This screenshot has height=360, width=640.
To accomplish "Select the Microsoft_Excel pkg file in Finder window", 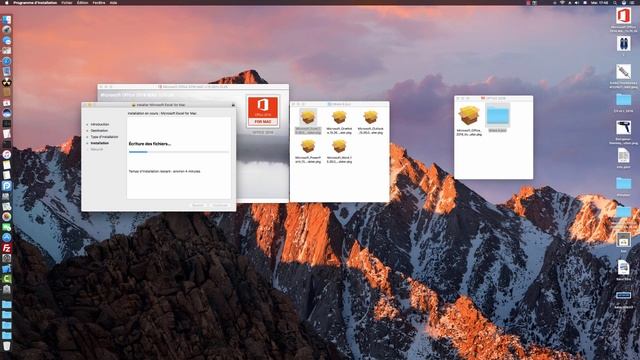I will click(308, 121).
